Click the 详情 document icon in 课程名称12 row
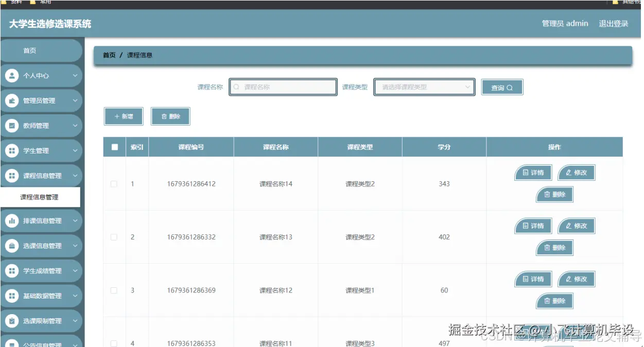Screen dimensions: 644x347 526,279
